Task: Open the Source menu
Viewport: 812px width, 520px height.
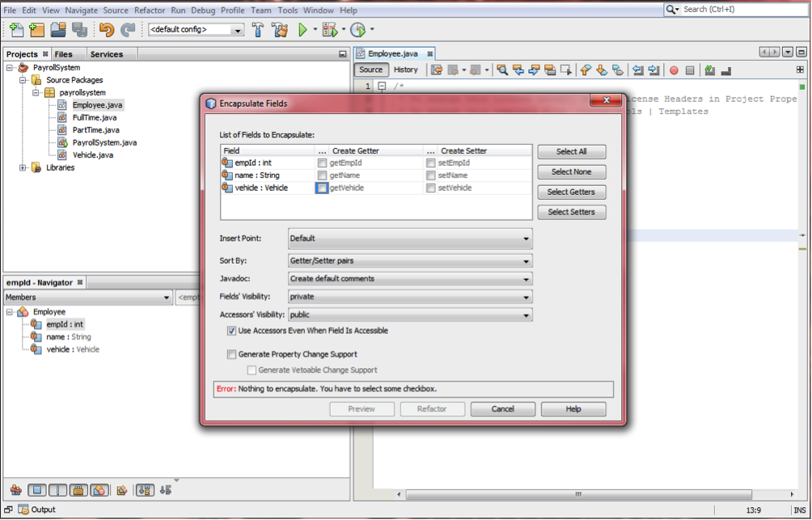Action: (x=116, y=10)
